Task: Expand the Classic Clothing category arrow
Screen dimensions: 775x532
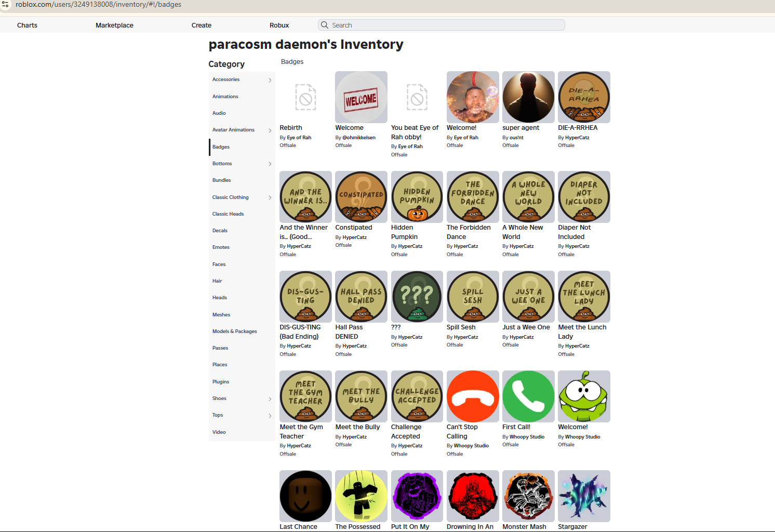Action: click(270, 197)
